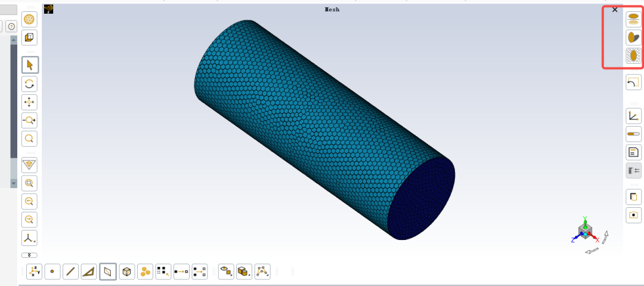Image resolution: width=644 pixels, height=286 pixels.
Task: Click the black squares with cursor icon
Action: tap(163, 272)
